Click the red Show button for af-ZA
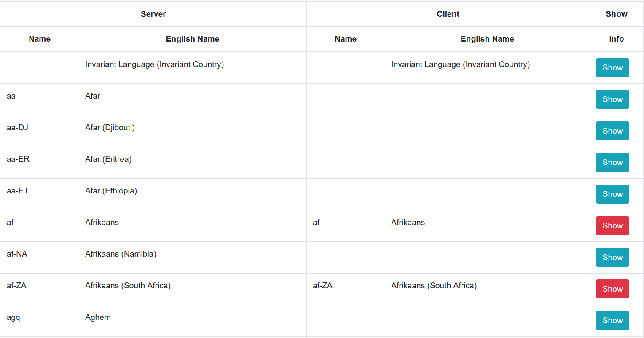Image resolution: width=644 pixels, height=338 pixels. pos(612,289)
